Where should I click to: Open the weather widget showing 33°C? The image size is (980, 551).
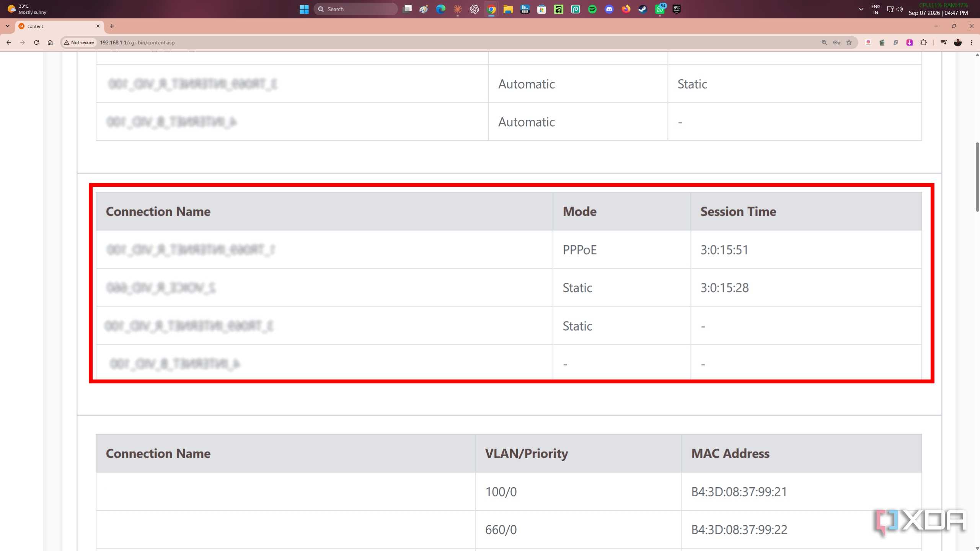[x=28, y=9]
